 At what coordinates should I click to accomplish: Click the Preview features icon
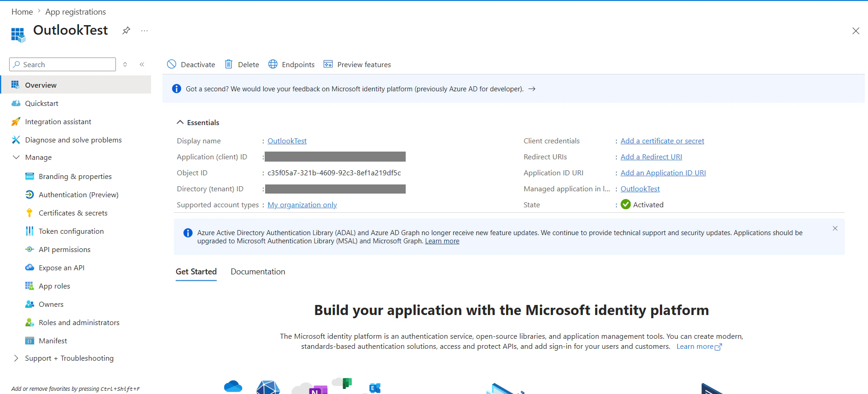[x=328, y=64]
